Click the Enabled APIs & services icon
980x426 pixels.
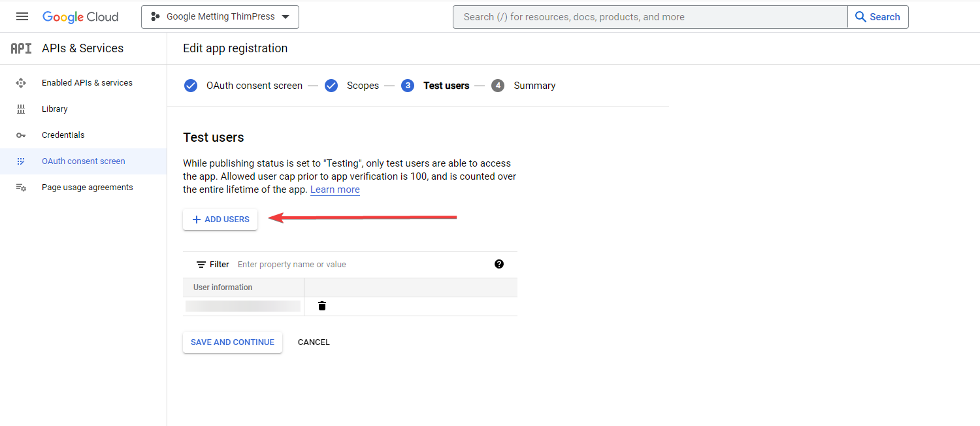[21, 83]
